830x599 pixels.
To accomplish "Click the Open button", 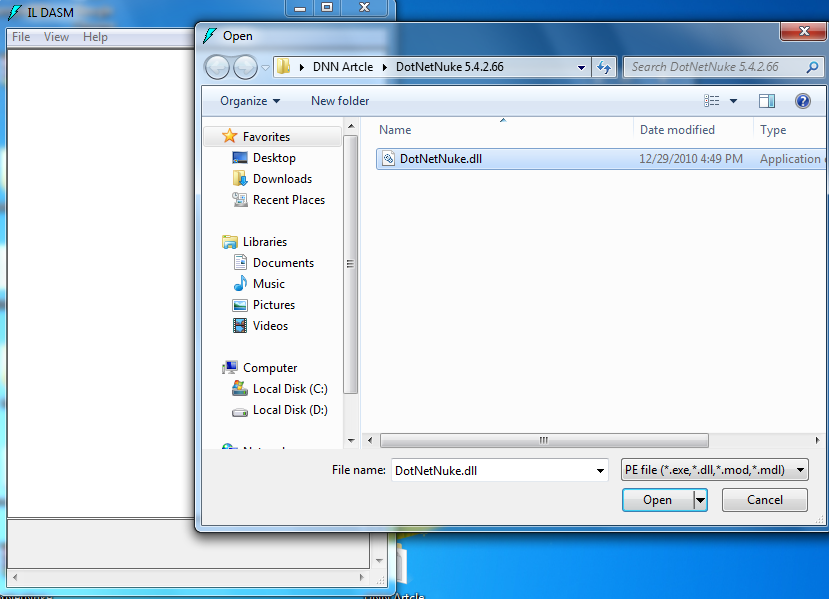I will 657,500.
